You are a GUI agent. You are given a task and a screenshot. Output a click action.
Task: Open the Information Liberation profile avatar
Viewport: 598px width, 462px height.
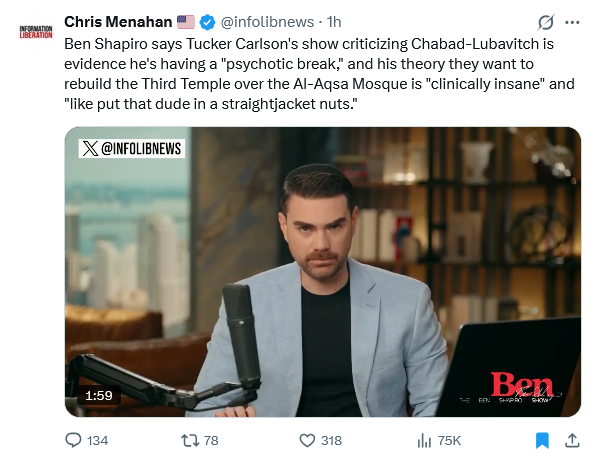click(x=36, y=32)
